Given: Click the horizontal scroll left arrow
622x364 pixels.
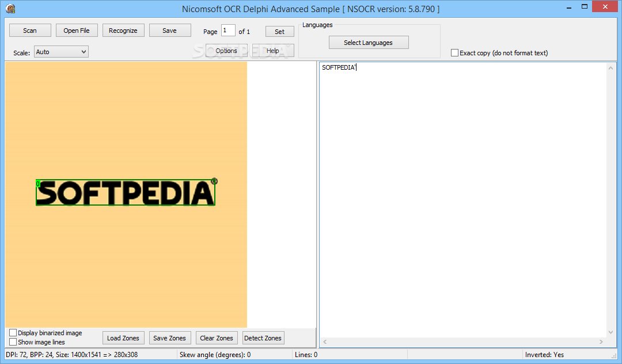Looking at the screenshot, I should pos(325,342).
